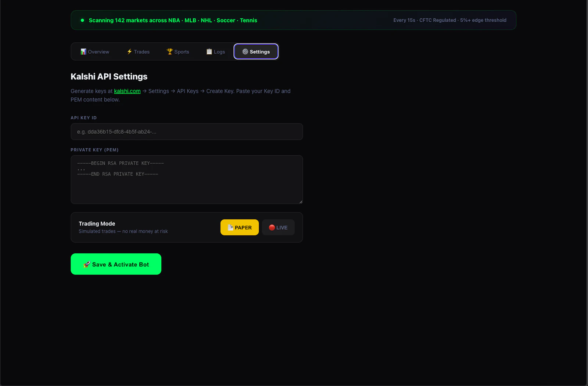
Task: Click 'Every 15s · CFTC Regulated' text
Action: [x=450, y=20]
